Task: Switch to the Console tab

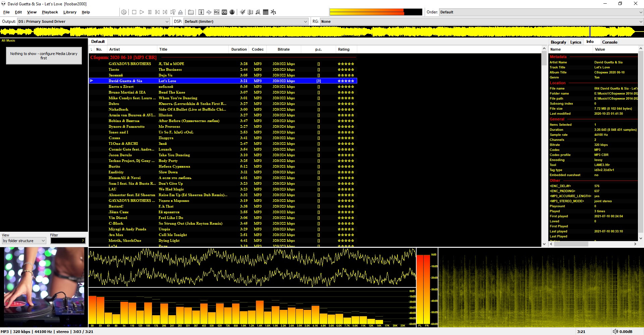Action: coord(609,42)
